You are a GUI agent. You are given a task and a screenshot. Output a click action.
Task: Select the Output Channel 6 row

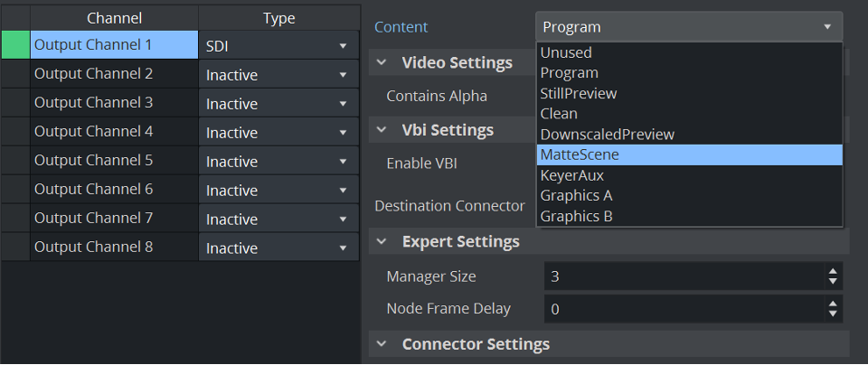(x=113, y=190)
